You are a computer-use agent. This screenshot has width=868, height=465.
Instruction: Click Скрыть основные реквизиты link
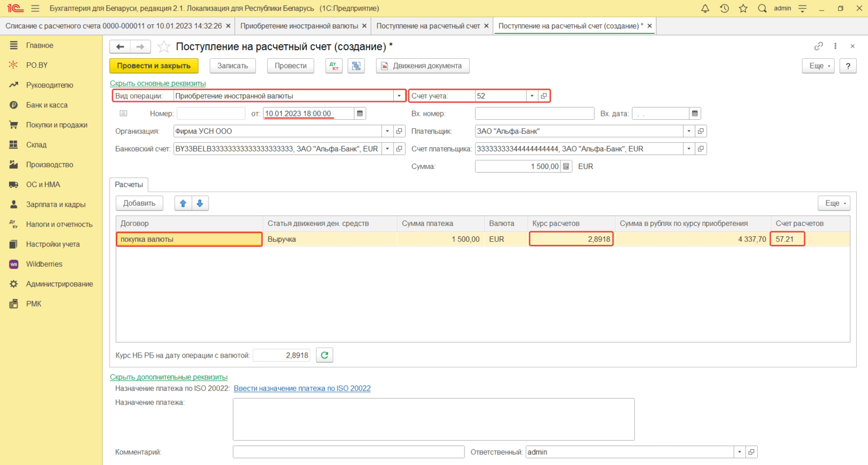[x=158, y=84]
